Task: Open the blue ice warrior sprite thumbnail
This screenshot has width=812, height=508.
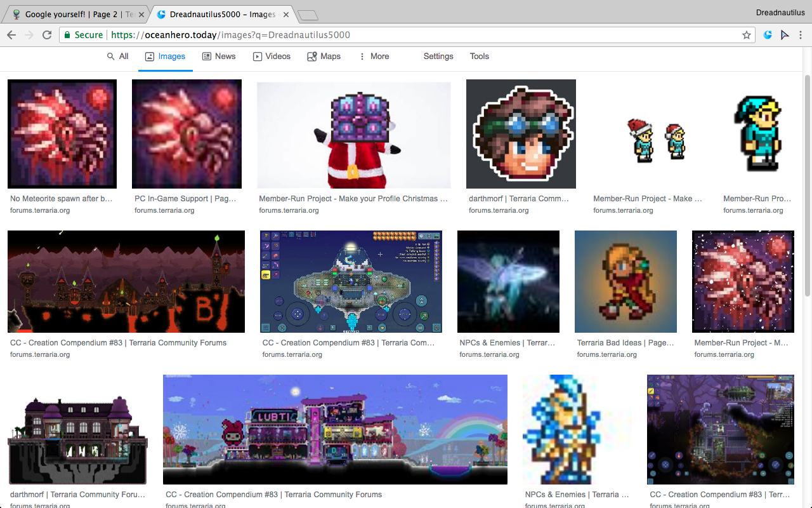Action: pos(577,430)
